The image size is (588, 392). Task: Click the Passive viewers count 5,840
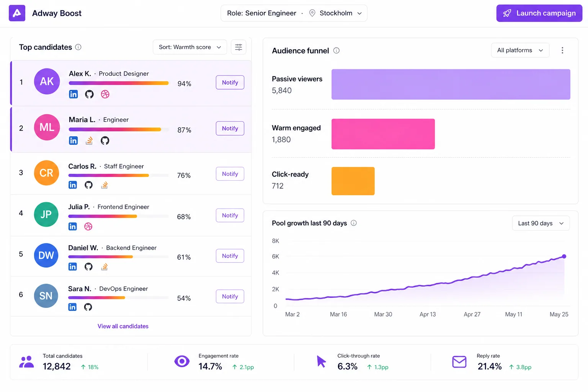282,91
